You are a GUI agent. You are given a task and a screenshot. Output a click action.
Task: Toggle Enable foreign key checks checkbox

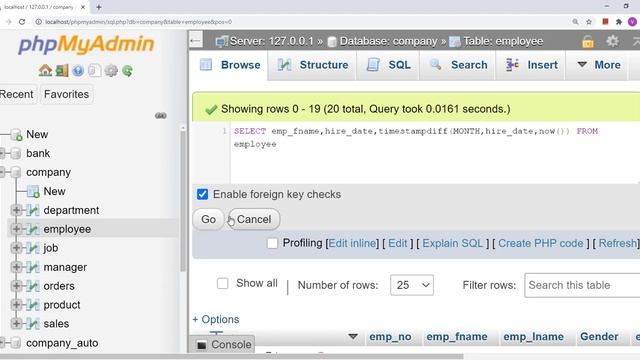(202, 194)
